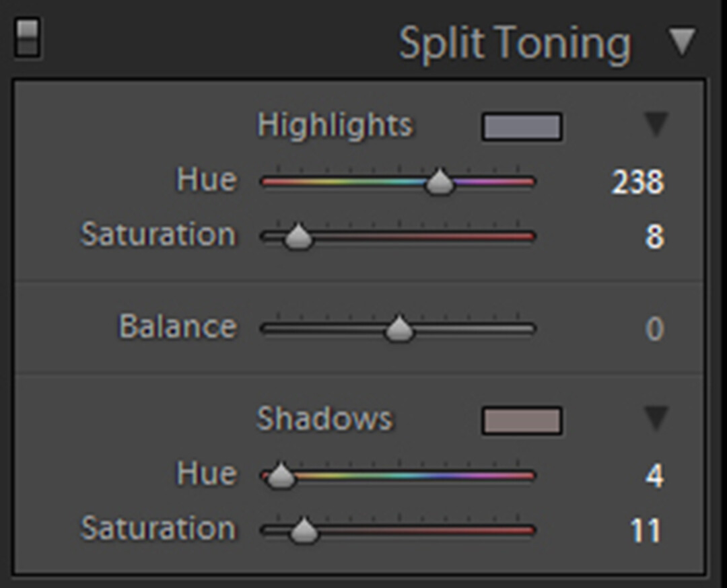Expand the Highlights disclosure triangle
Viewport: 727px width, 588px height.
pyautogui.click(x=656, y=124)
